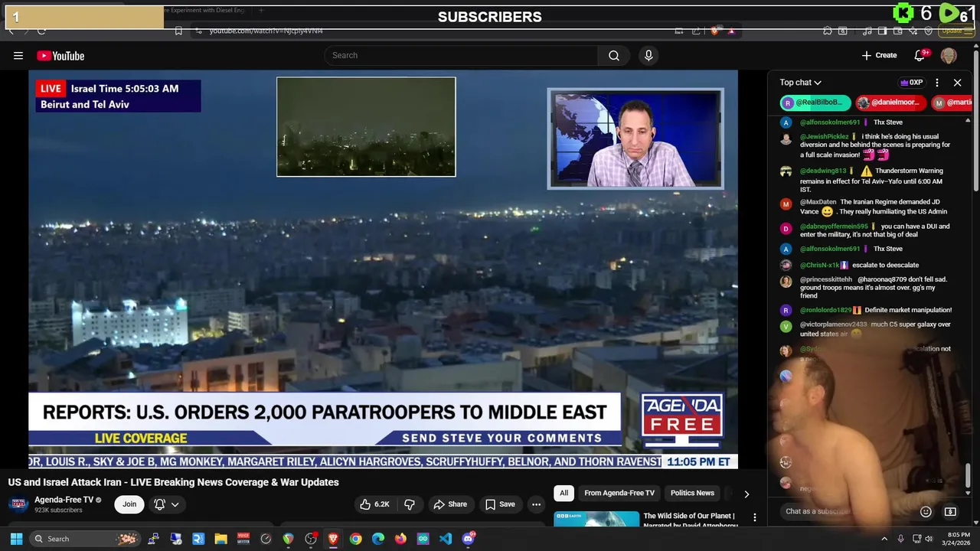Expand notification preferences chevron beside bell
Screen dimensions: 980x551
point(175,504)
